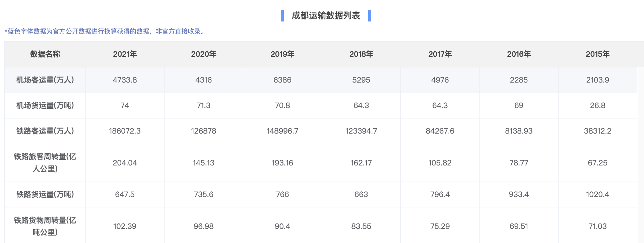Click the 铁路客运量(万人) row label
Viewport: 644px width, 243px height.
point(45,131)
